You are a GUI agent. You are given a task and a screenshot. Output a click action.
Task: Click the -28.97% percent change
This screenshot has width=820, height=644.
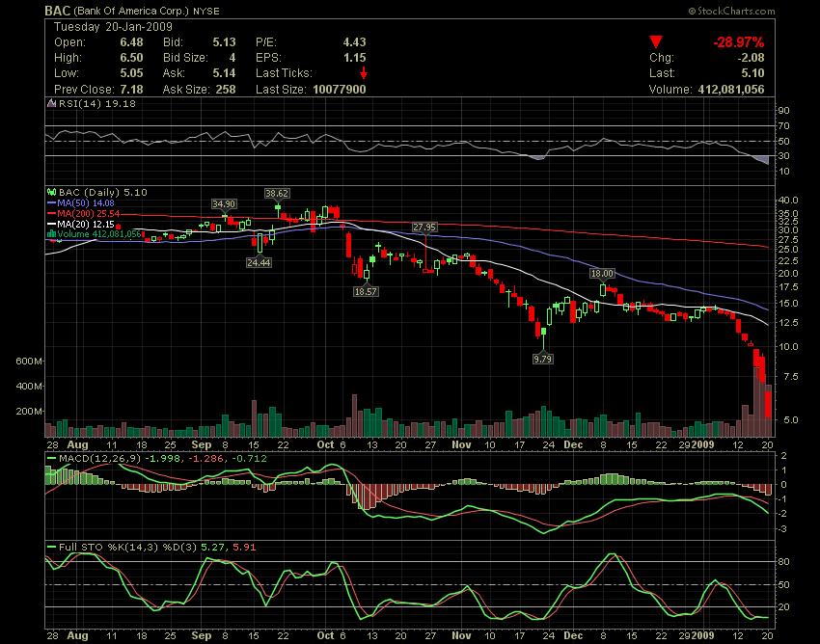[x=738, y=42]
